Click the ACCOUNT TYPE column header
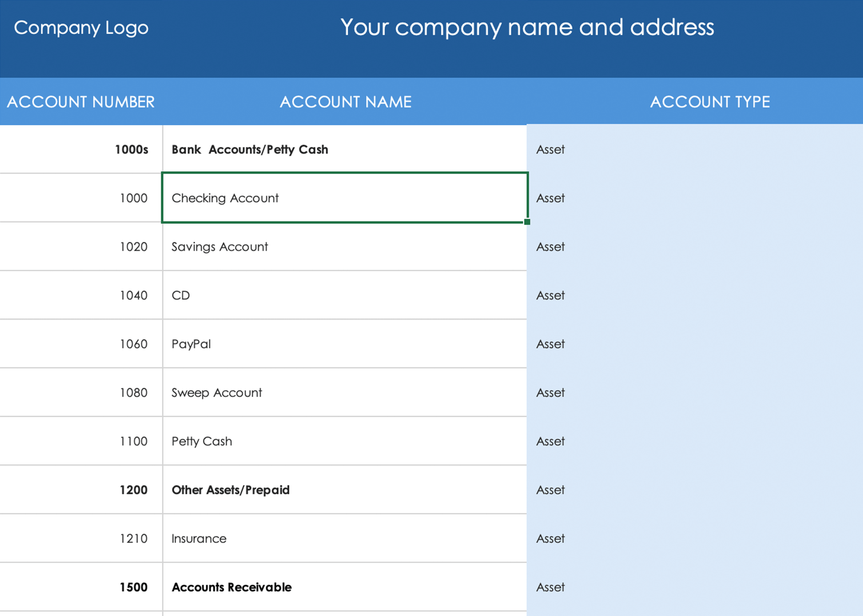 coord(710,102)
